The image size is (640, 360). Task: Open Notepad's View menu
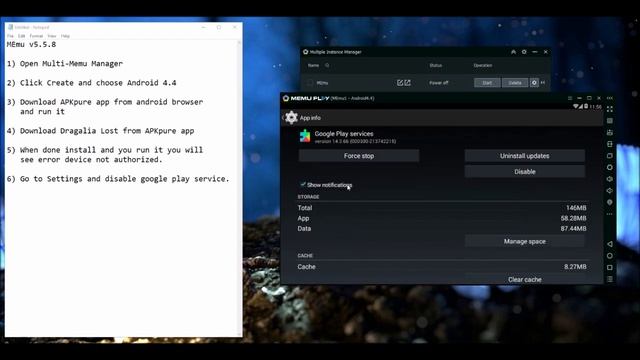click(52, 36)
